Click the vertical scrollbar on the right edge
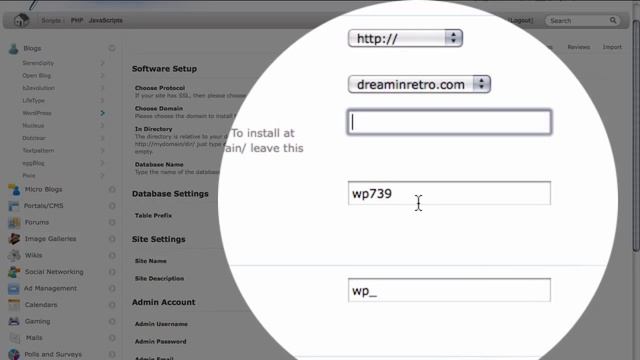Screen dimensions: 640x360 pos(636,135)
